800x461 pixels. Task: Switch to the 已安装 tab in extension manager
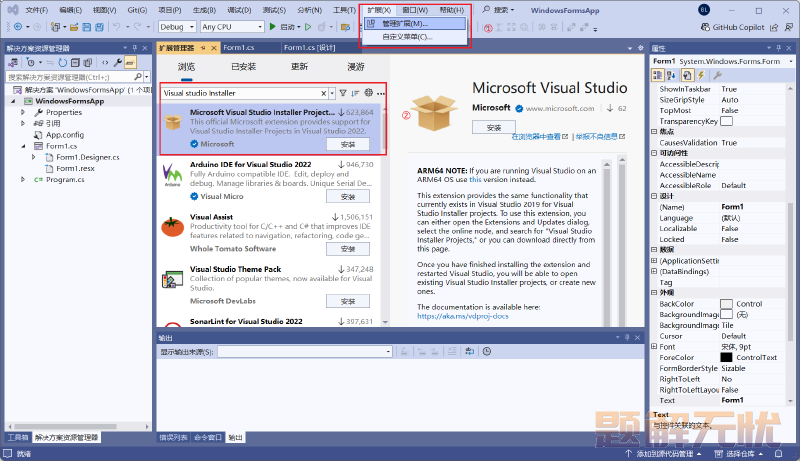click(x=243, y=67)
